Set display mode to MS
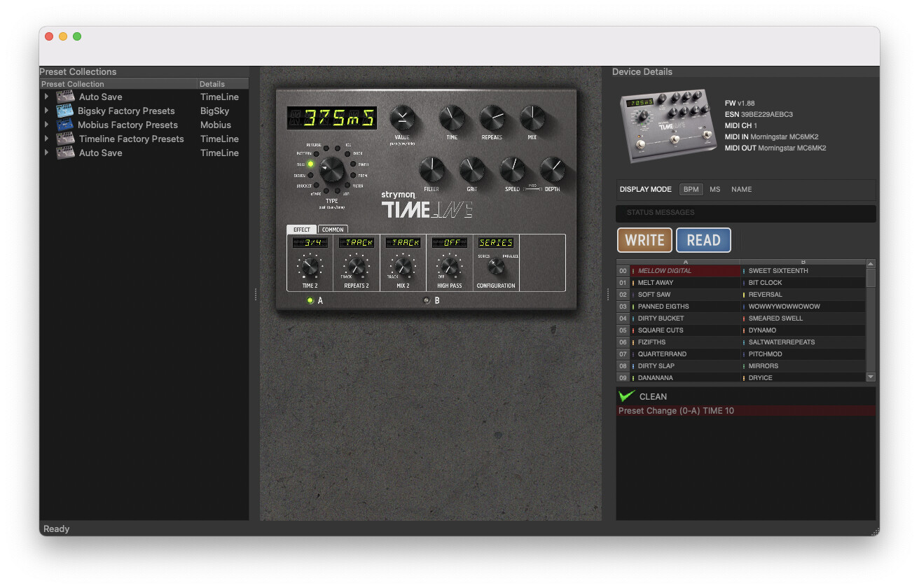Viewport: 919px width, 588px height. tap(714, 190)
